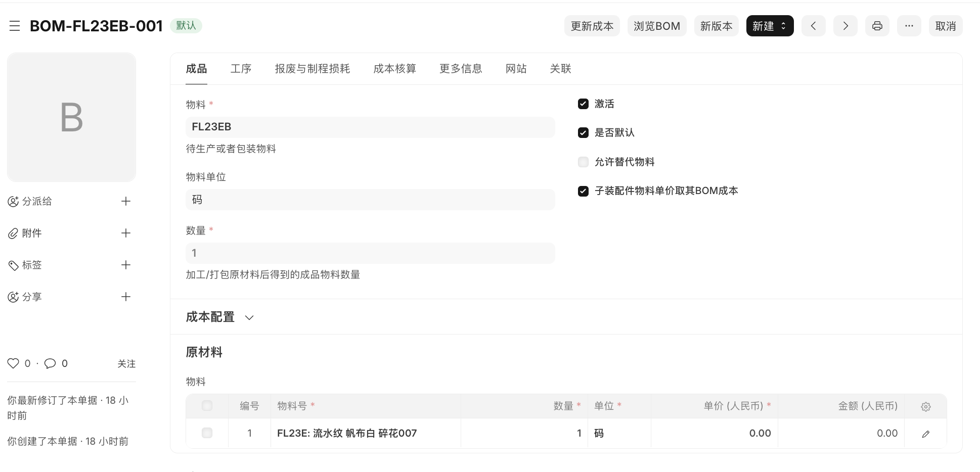Click the 更新成本 button
The image size is (980, 472).
tap(592, 26)
